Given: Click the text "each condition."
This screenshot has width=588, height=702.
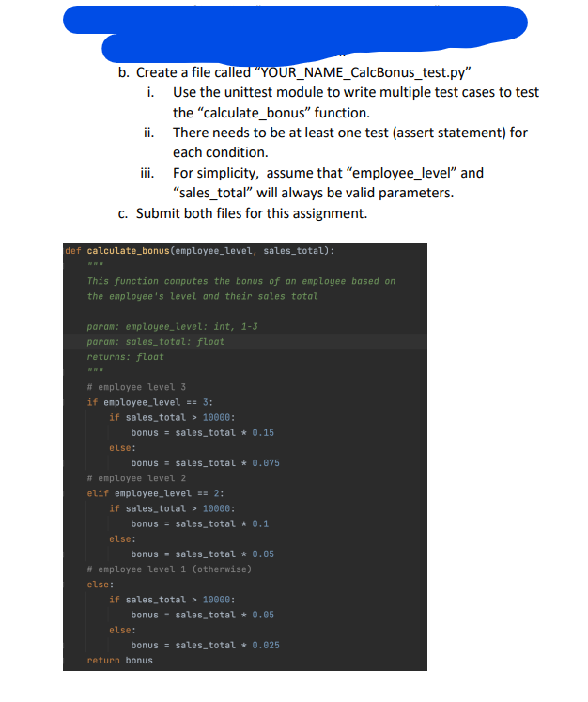Looking at the screenshot, I should [220, 152].
